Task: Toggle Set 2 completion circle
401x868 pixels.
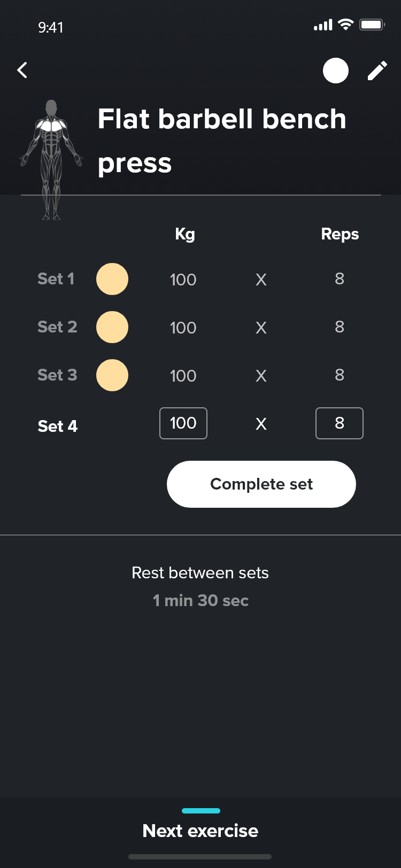Action: [112, 327]
